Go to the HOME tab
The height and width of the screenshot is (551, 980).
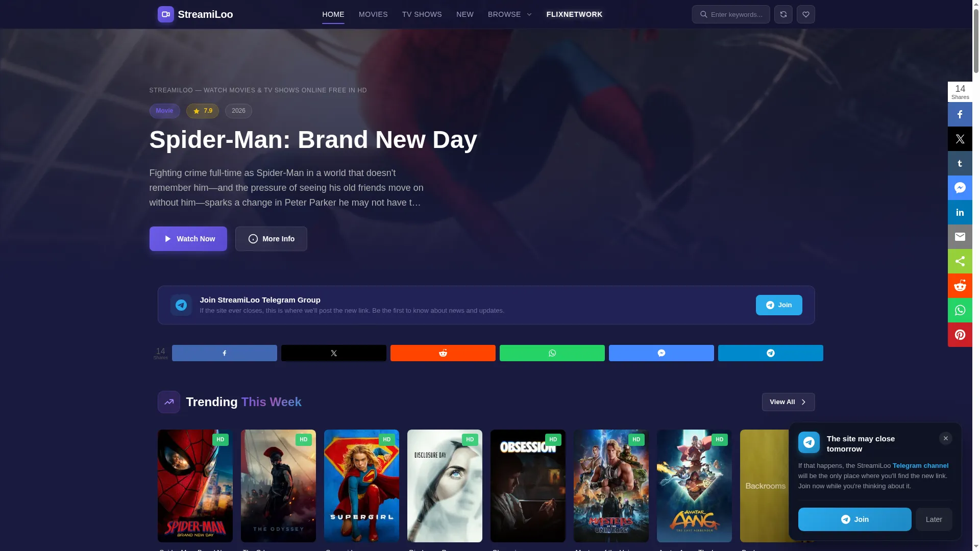click(333, 14)
